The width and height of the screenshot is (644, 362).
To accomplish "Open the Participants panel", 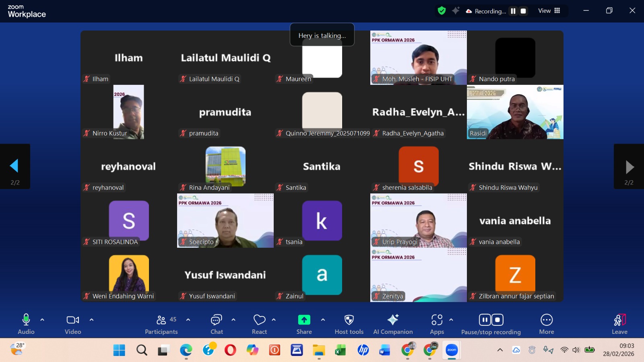I will click(x=161, y=323).
